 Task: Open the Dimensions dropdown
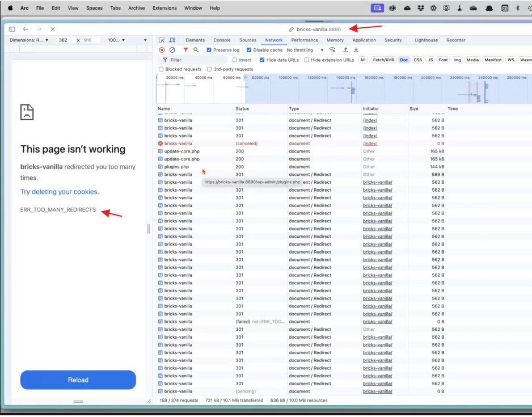point(29,40)
